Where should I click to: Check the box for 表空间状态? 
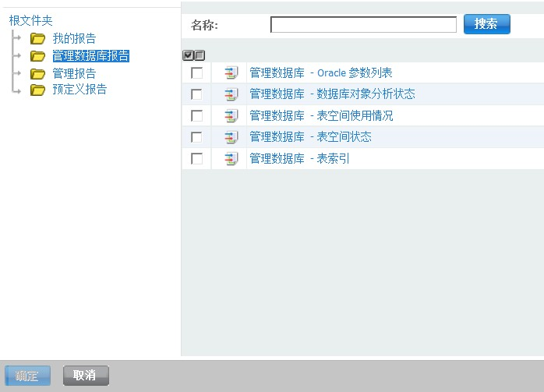coord(196,137)
